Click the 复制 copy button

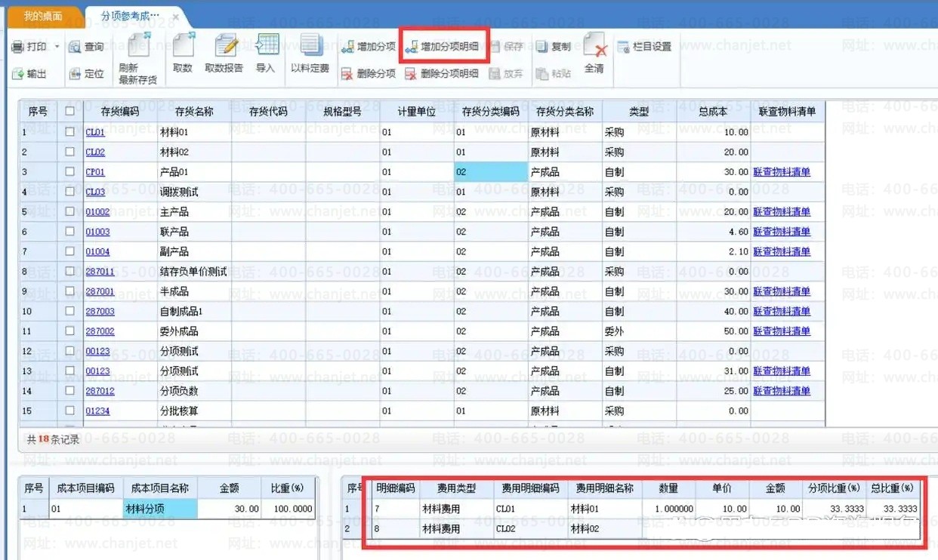[x=554, y=47]
